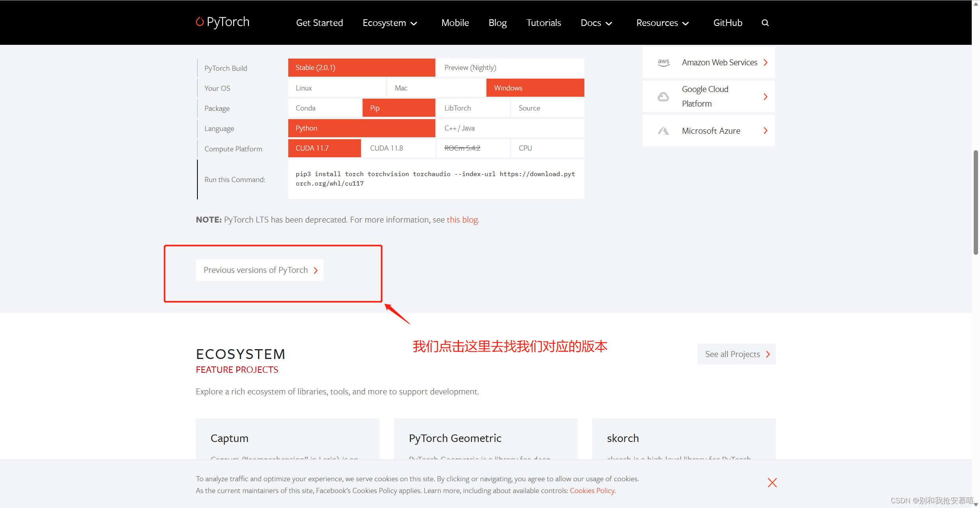Follow the 'this blog' link
The height and width of the screenshot is (508, 980).
(462, 220)
